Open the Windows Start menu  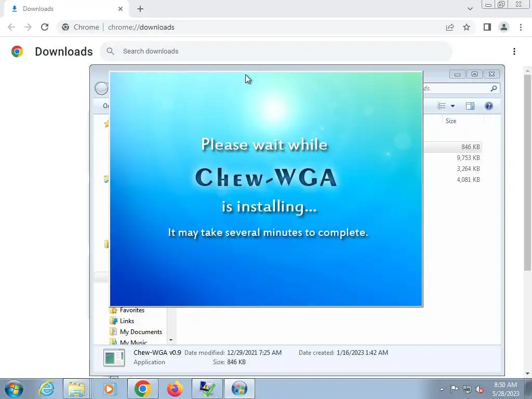point(14,389)
